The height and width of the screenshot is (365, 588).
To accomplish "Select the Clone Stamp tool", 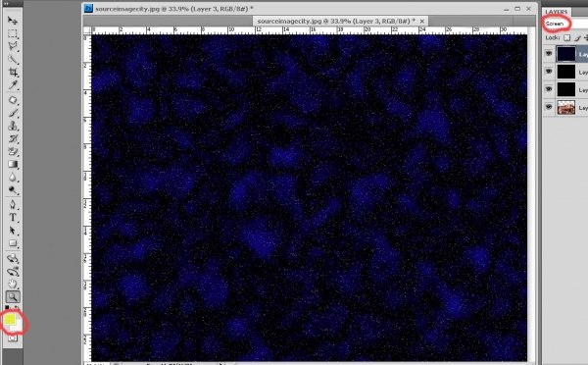I will (x=13, y=126).
